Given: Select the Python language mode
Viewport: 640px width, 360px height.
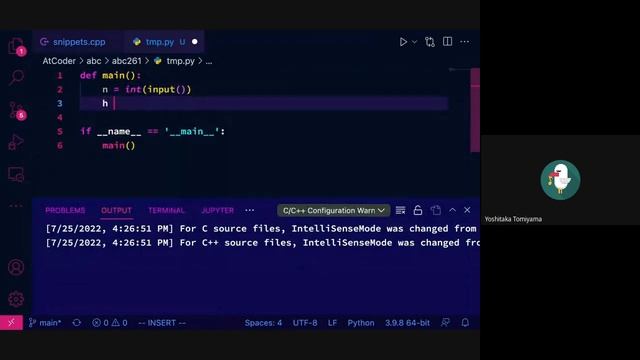Looking at the screenshot, I should 361,322.
